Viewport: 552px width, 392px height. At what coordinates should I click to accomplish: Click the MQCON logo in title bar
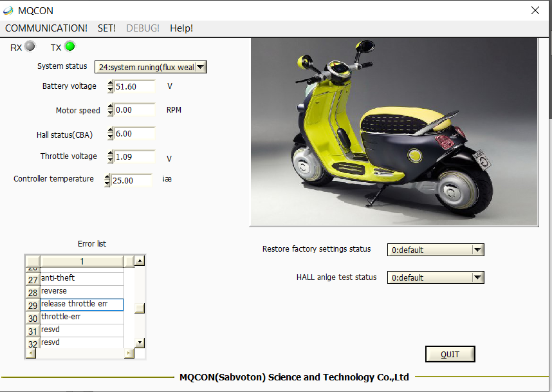9,10
